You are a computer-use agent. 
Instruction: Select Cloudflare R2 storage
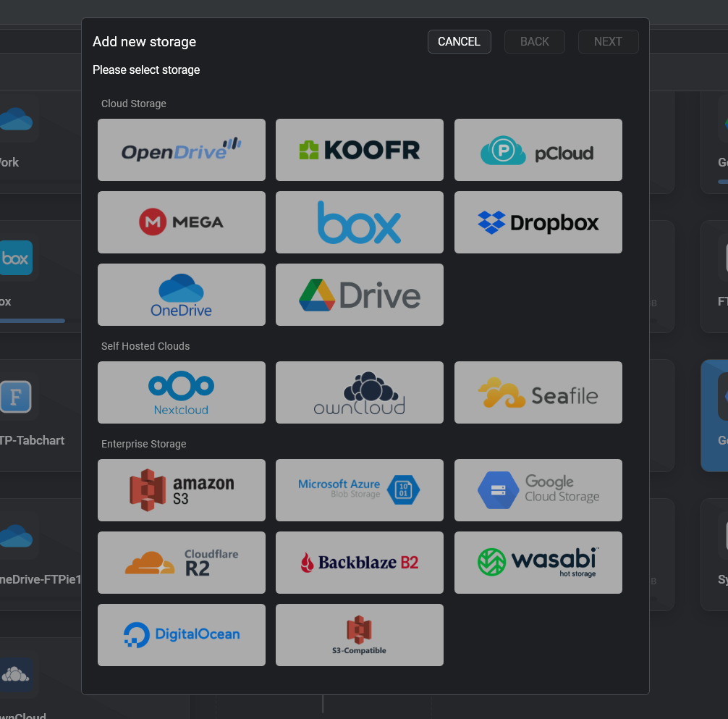click(182, 563)
